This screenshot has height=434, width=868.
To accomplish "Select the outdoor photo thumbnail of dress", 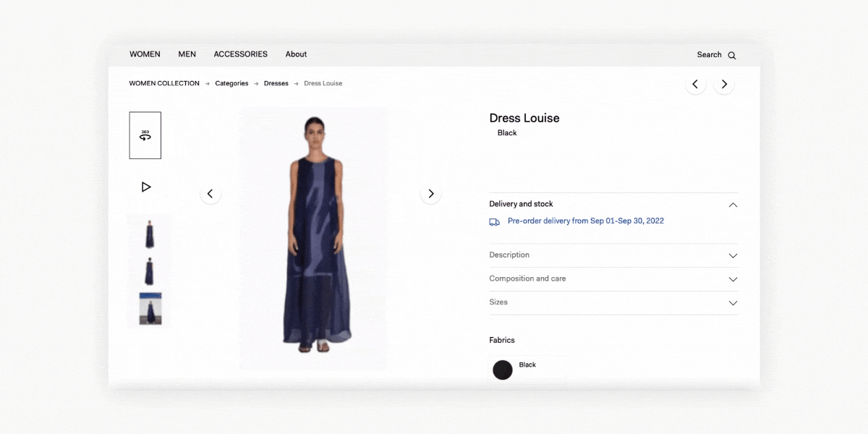I will [x=150, y=309].
